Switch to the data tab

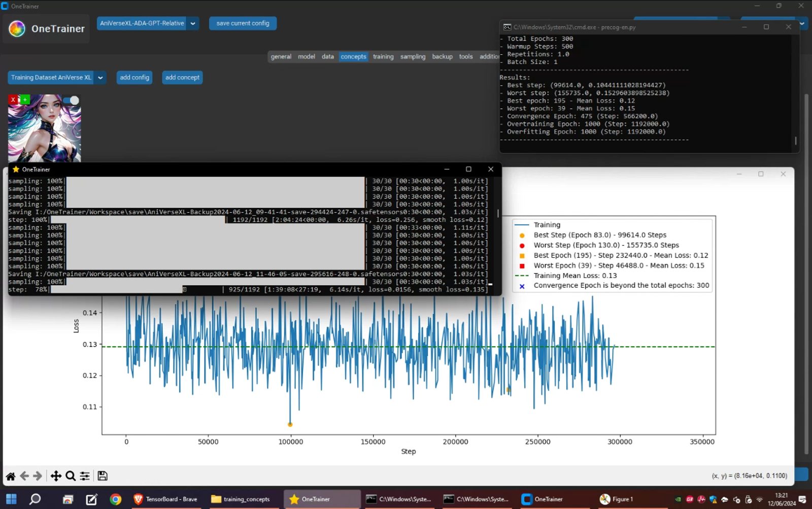click(328, 57)
